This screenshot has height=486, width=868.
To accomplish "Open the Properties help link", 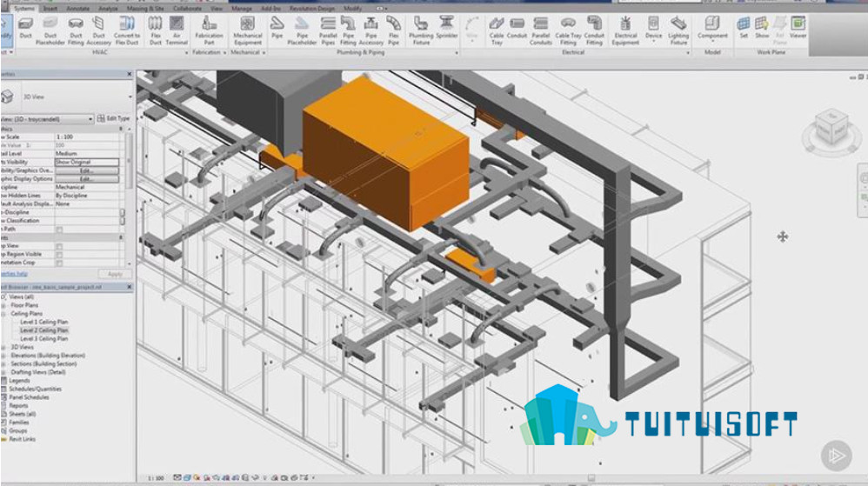I will pyautogui.click(x=14, y=274).
